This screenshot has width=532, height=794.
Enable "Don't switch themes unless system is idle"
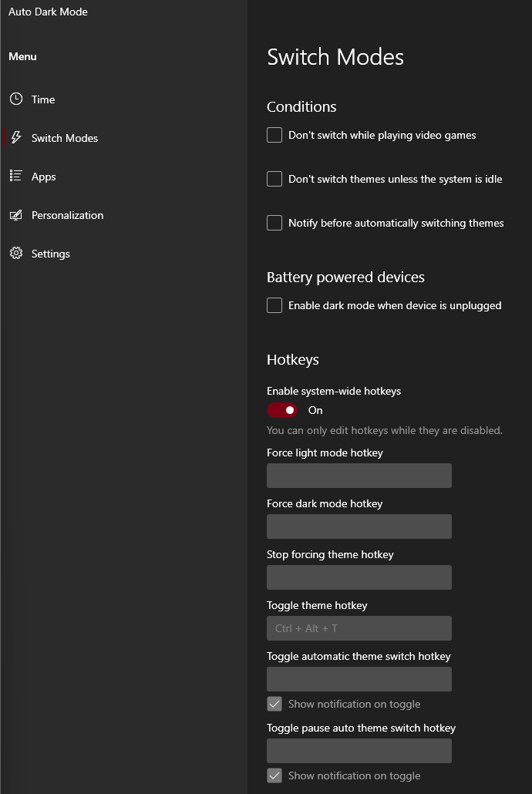(274, 179)
